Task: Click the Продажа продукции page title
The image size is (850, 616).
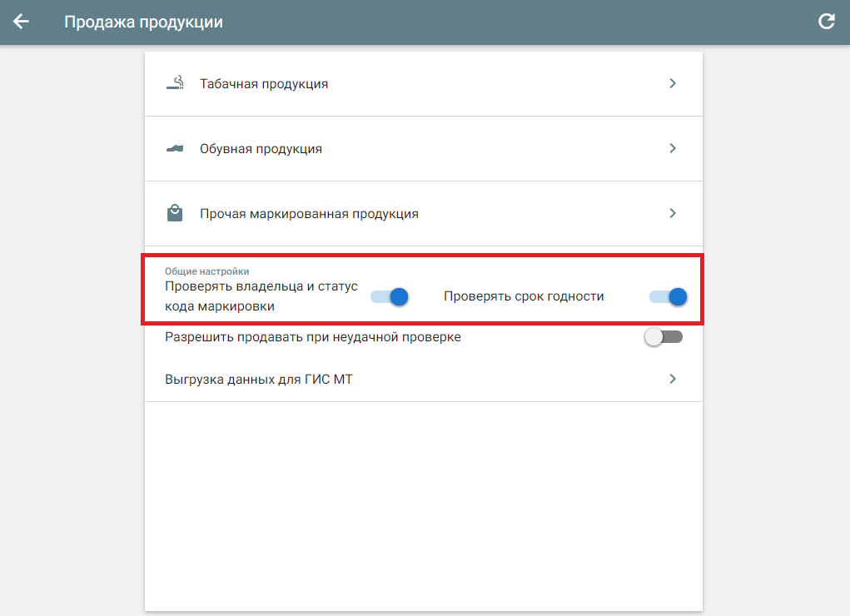Action: (144, 22)
